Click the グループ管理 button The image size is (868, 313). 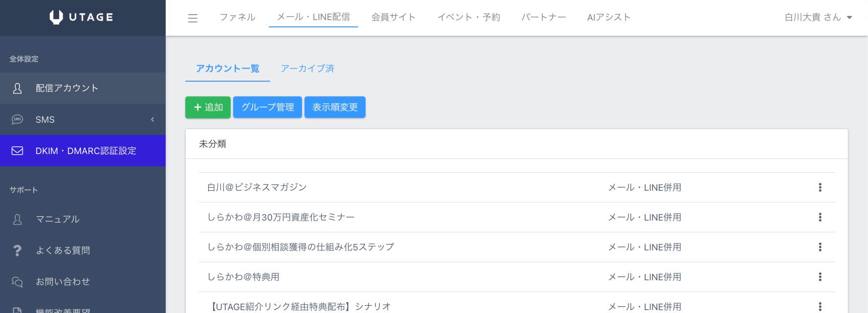(267, 107)
